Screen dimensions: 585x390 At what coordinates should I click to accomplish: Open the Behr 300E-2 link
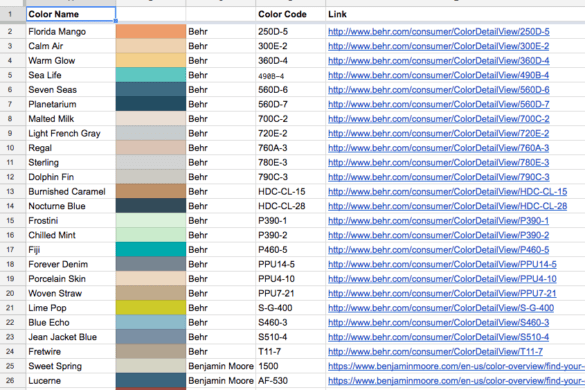[x=438, y=46]
